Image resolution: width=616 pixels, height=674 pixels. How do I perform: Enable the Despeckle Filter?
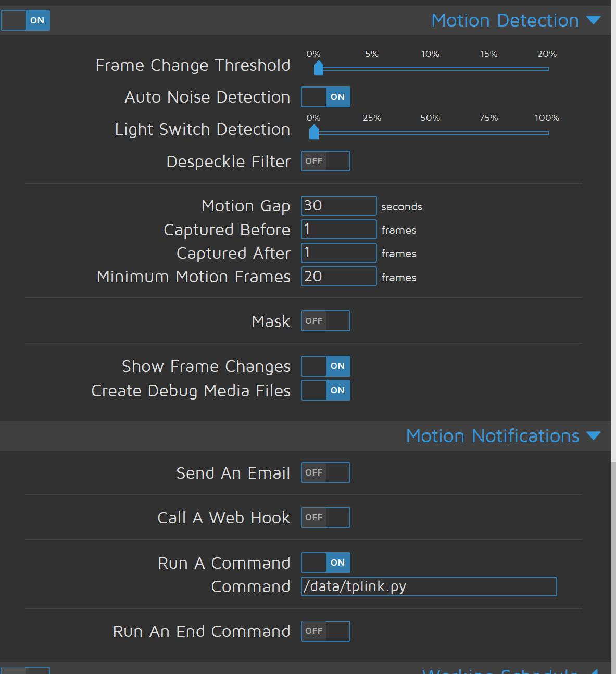(325, 161)
